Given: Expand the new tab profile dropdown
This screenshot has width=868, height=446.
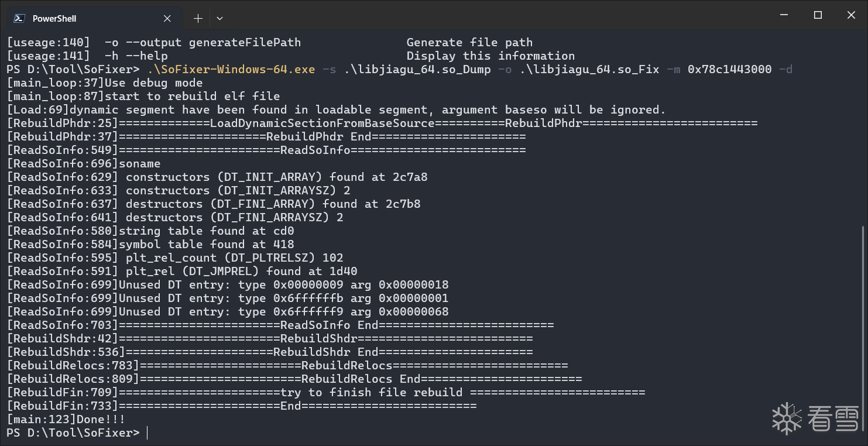Looking at the screenshot, I should tap(219, 19).
